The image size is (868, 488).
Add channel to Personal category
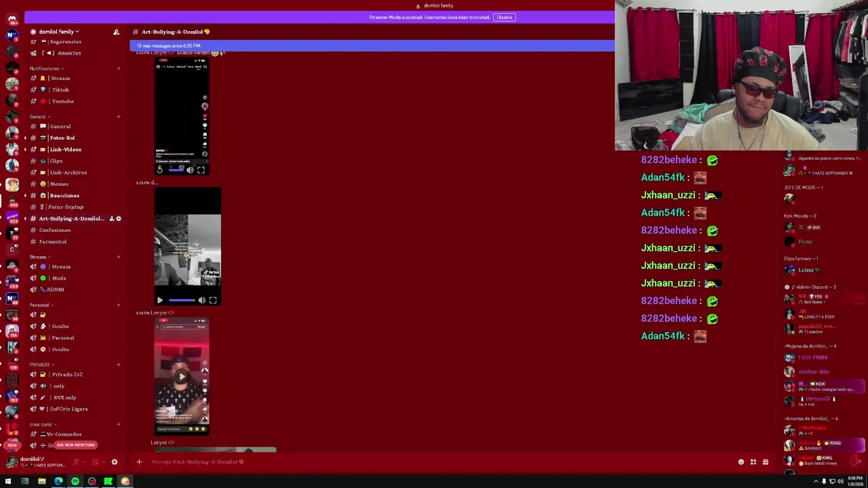[118, 305]
